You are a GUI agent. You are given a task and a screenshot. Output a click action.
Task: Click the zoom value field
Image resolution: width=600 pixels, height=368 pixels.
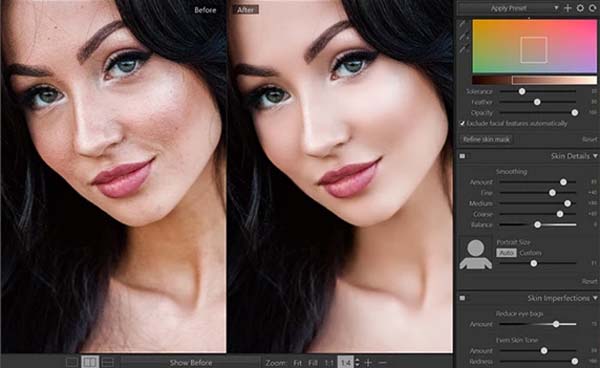coord(346,363)
